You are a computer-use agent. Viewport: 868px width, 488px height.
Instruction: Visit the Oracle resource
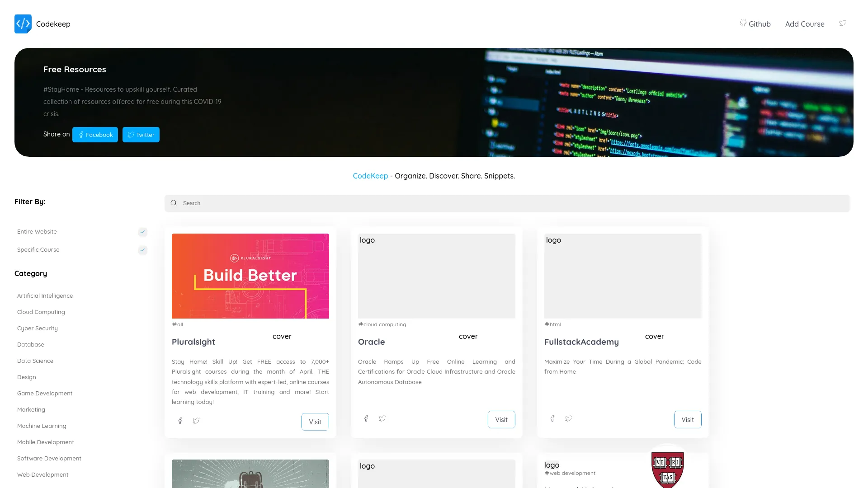[x=501, y=420]
